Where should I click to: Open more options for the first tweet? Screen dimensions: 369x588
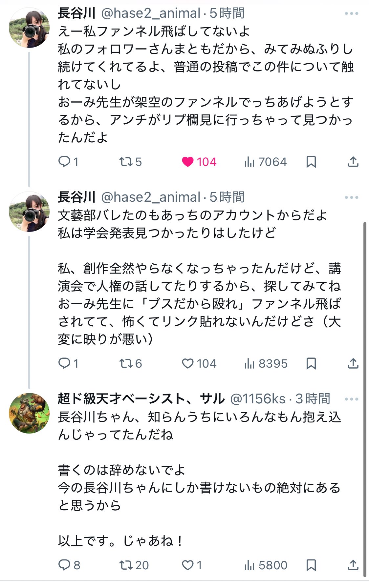pyautogui.click(x=351, y=14)
